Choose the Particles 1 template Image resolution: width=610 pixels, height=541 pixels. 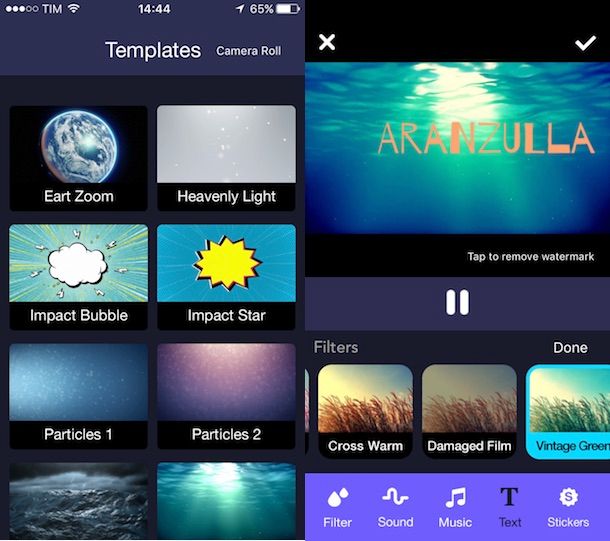pos(79,396)
